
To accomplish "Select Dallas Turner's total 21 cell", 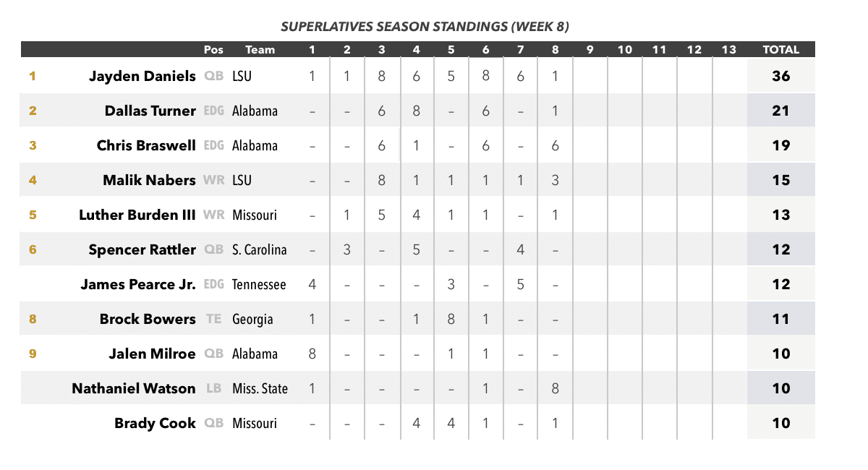I will [x=781, y=111].
